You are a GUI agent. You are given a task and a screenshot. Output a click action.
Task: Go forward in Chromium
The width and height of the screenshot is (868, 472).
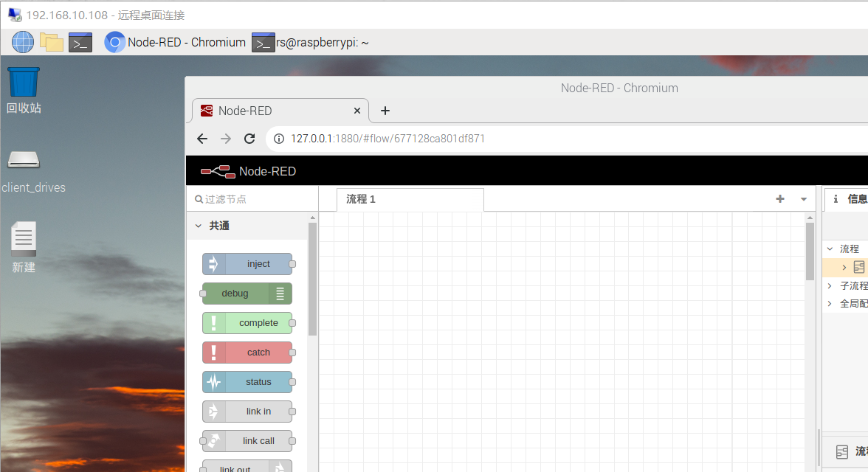(x=226, y=139)
